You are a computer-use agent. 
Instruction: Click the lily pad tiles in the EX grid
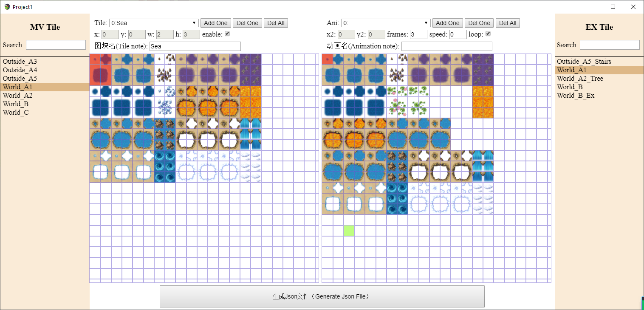(408, 102)
